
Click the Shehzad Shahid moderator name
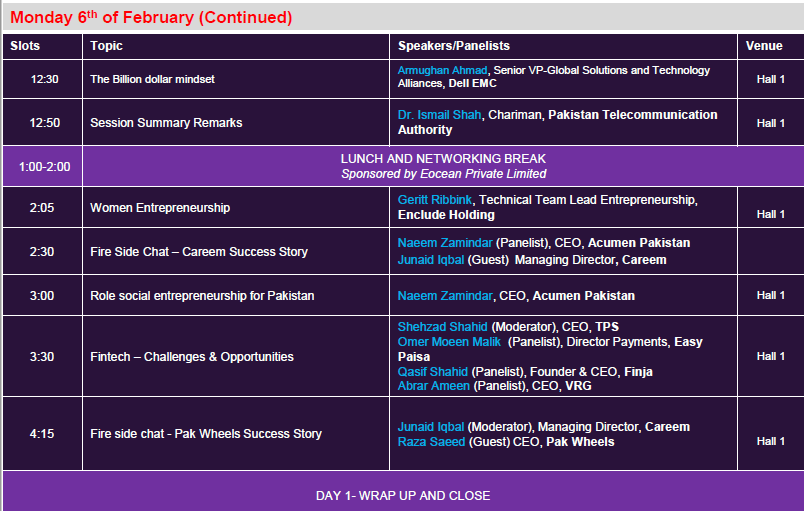[x=438, y=327]
